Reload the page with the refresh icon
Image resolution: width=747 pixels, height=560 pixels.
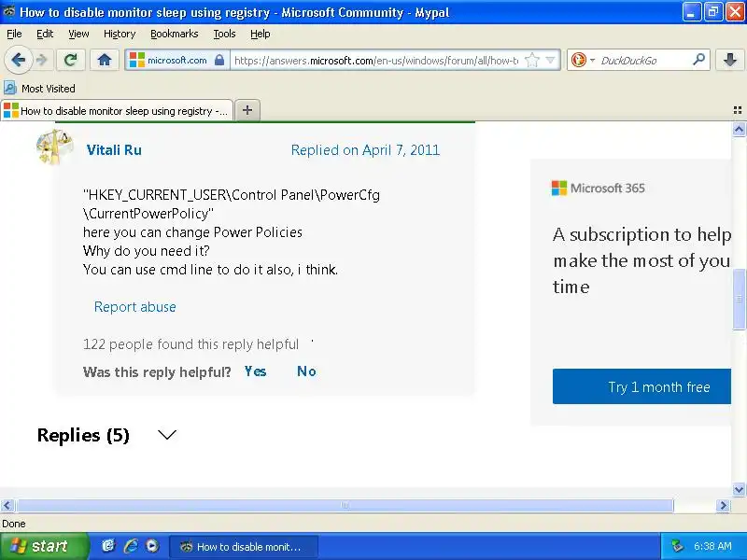(x=71, y=60)
